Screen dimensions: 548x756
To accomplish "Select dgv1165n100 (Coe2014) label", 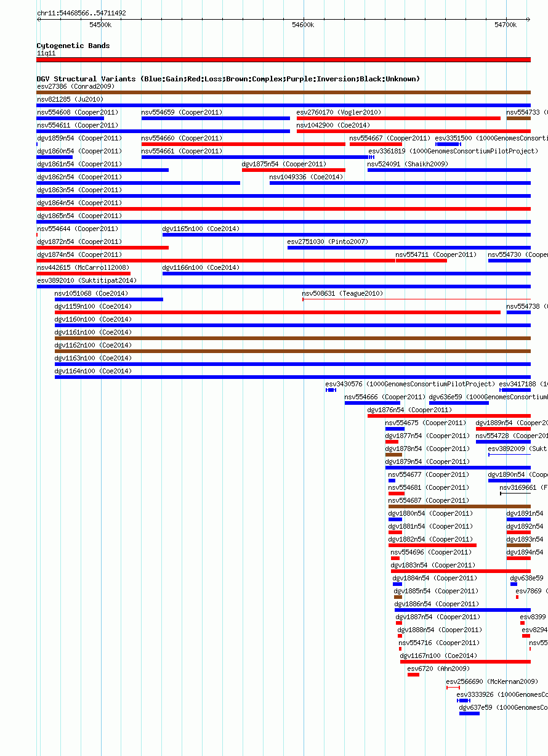I will tap(201, 229).
